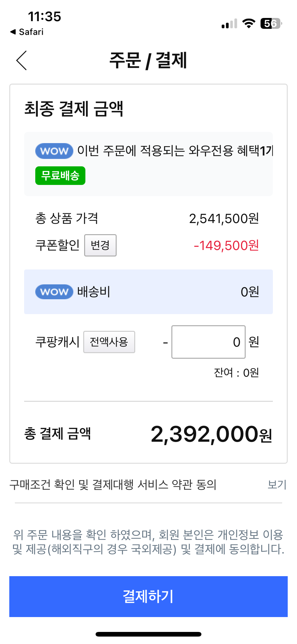
Task: Tap the back arrow icon
Action: point(22,60)
